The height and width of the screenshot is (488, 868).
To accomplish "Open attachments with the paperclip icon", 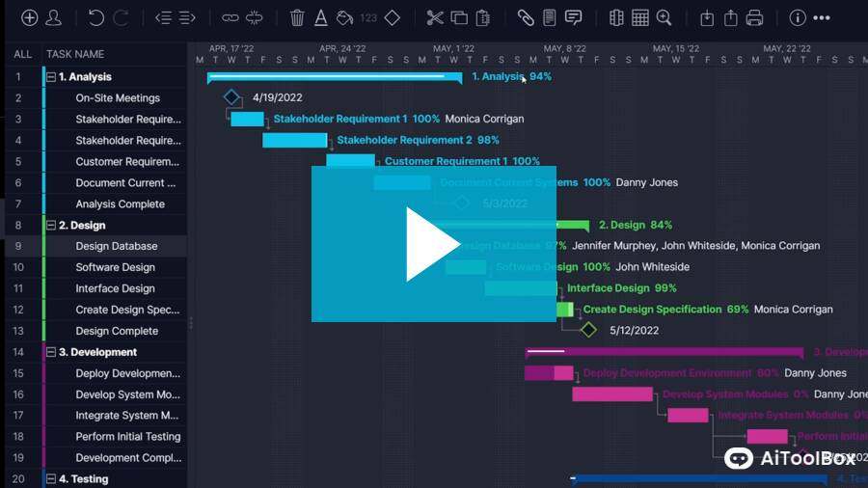I will (x=526, y=17).
